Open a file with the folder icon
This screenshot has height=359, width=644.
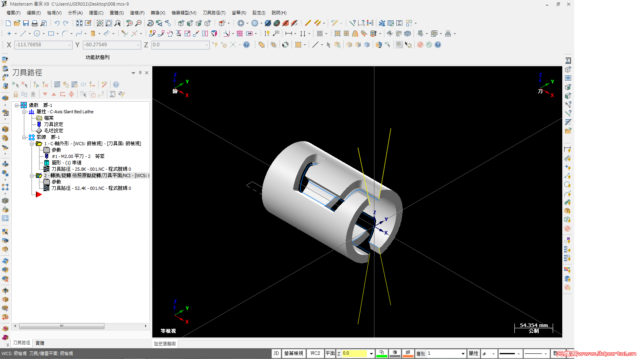[x=17, y=23]
